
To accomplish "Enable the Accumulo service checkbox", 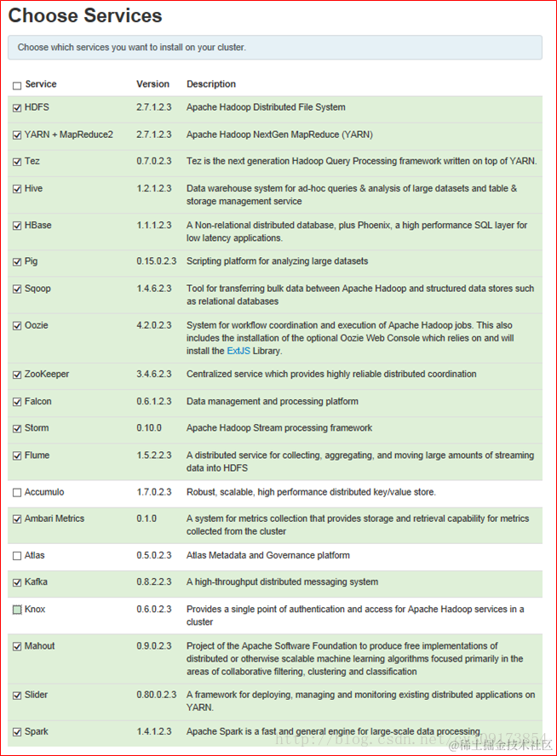I will [x=17, y=493].
